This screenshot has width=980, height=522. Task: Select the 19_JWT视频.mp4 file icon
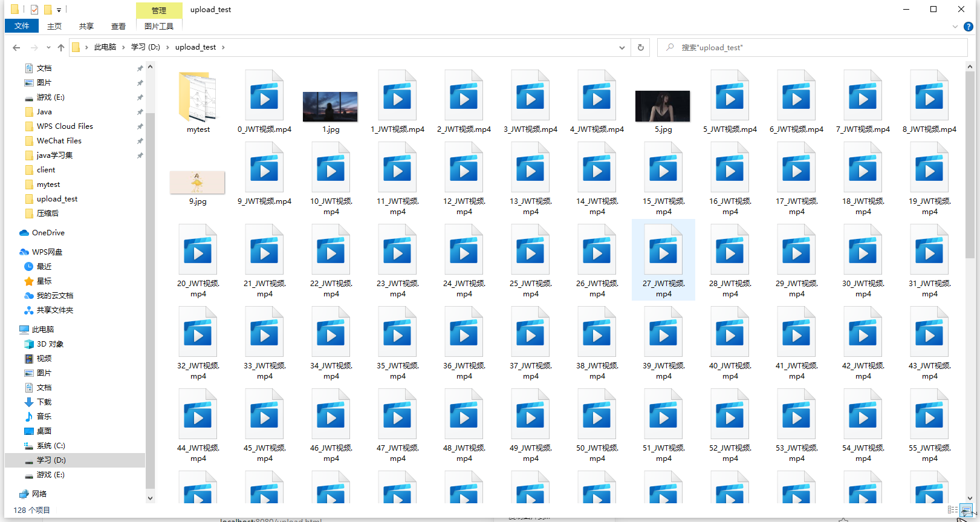[929, 167]
